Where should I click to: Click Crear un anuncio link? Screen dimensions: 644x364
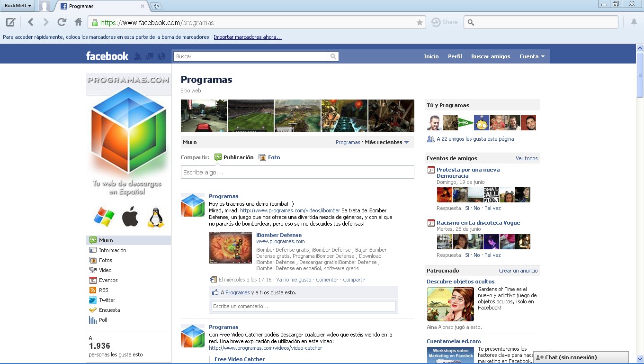pyautogui.click(x=518, y=271)
